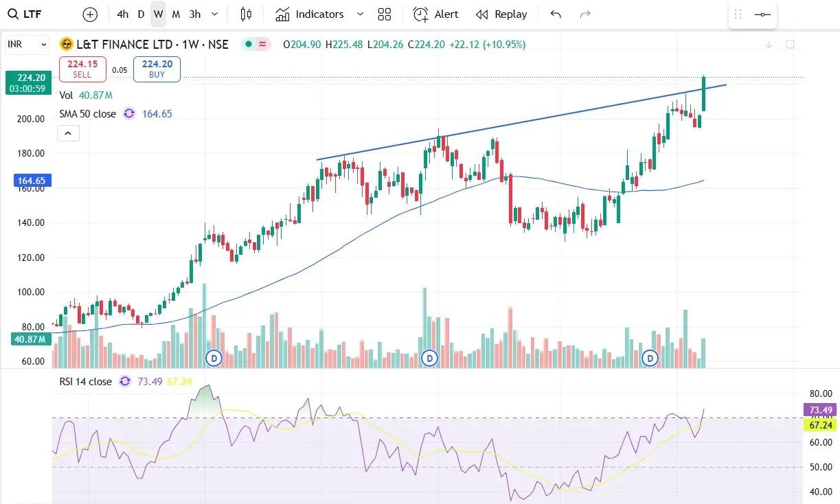Expand the timeframe interval dropdown
Viewport: 840px width, 504px height.
click(x=215, y=14)
